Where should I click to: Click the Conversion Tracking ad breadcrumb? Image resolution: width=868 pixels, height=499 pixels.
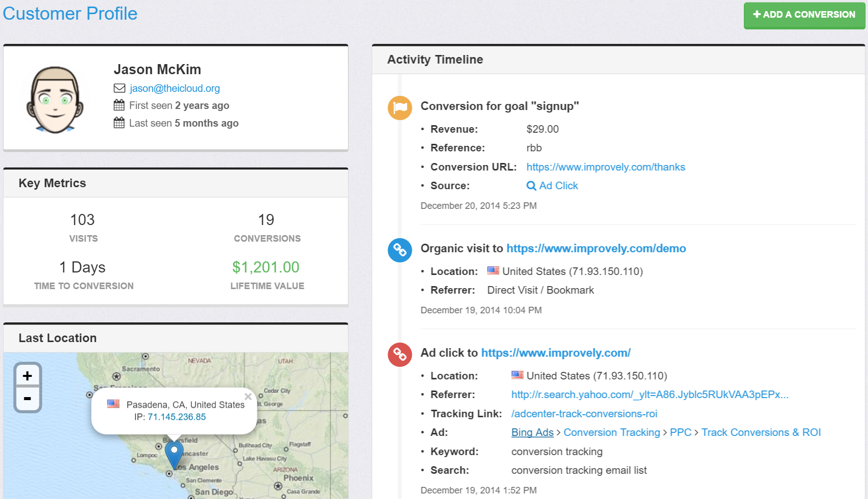[612, 432]
